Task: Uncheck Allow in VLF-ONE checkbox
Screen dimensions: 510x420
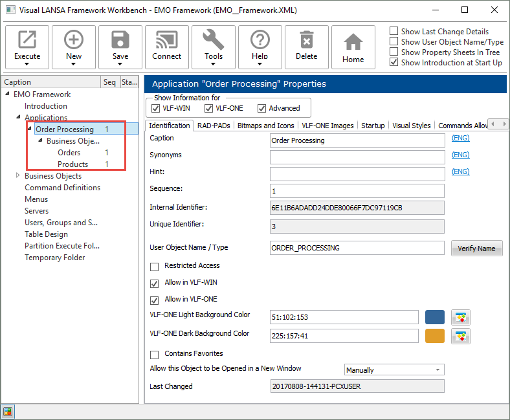Action: 155,300
